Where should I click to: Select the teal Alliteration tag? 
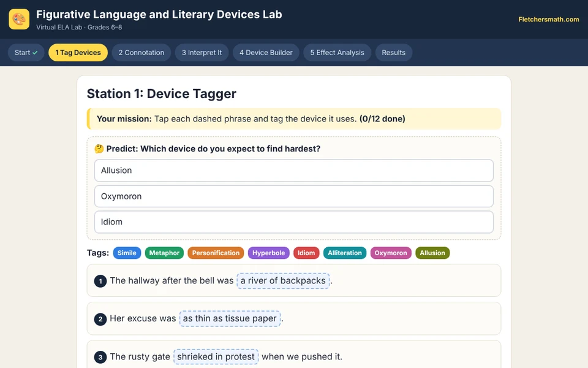click(x=345, y=253)
